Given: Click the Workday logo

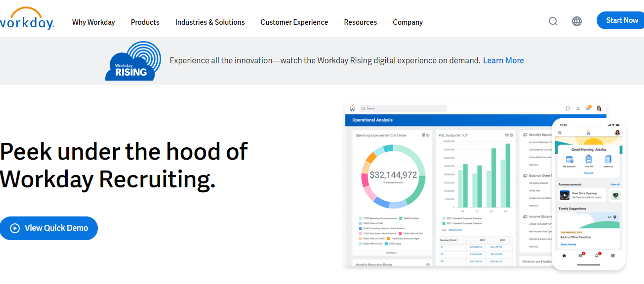Looking at the screenshot, I should click(27, 18).
